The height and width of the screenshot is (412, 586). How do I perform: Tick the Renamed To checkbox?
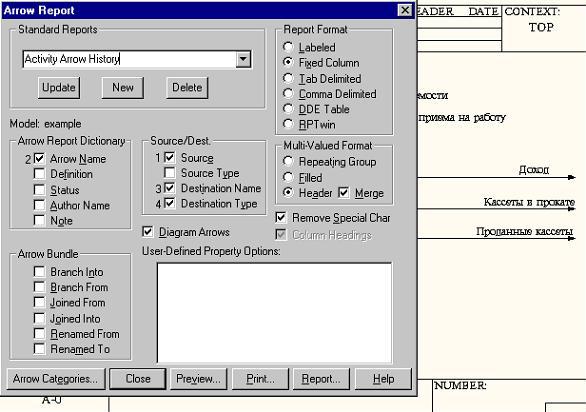pos(39,349)
